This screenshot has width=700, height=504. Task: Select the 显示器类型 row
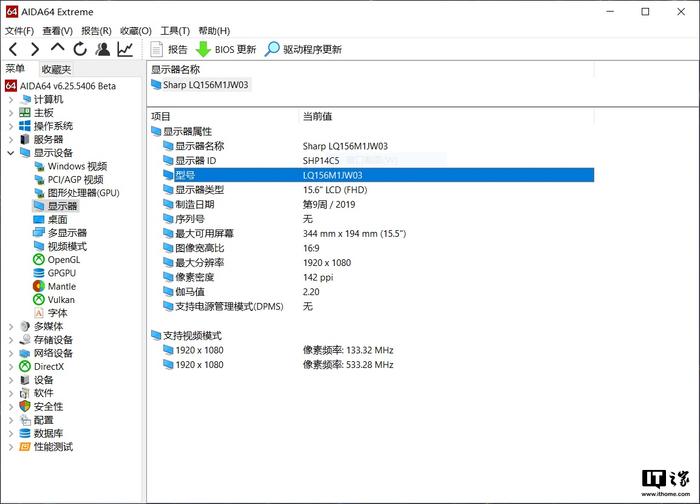pos(378,190)
